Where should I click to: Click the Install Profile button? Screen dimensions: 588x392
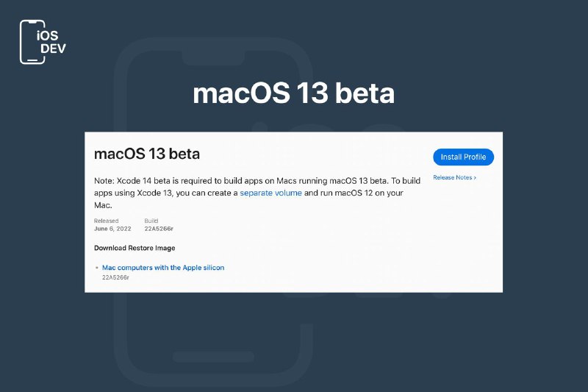(463, 157)
